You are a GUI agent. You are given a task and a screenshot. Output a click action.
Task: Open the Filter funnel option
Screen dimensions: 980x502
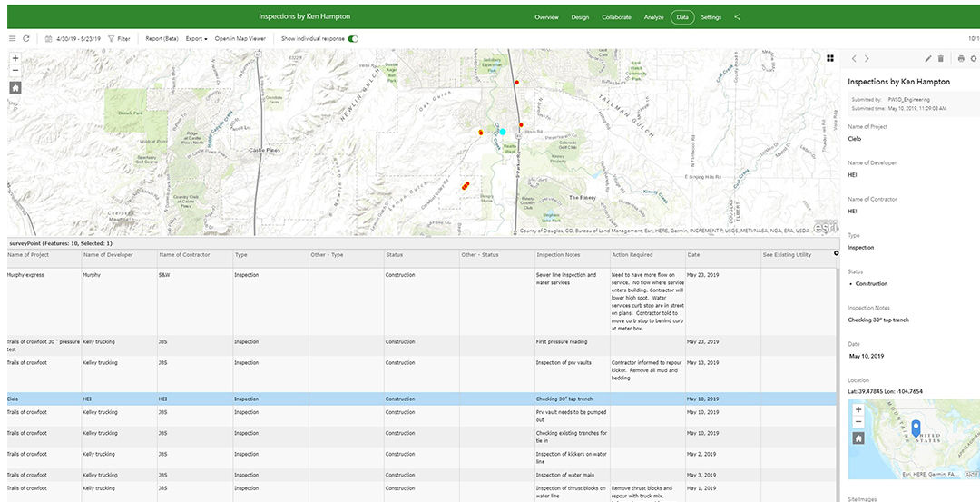[x=119, y=39]
